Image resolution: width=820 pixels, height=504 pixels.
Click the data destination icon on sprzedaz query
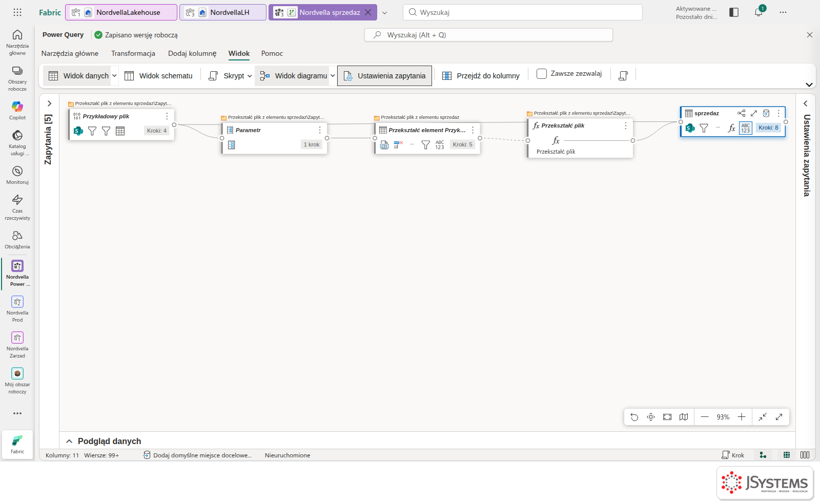tap(766, 113)
